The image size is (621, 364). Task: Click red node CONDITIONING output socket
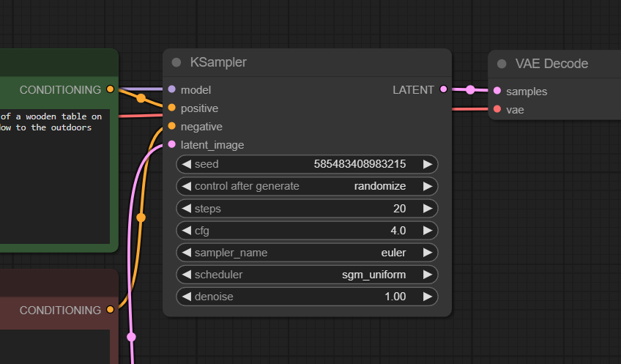(x=110, y=309)
